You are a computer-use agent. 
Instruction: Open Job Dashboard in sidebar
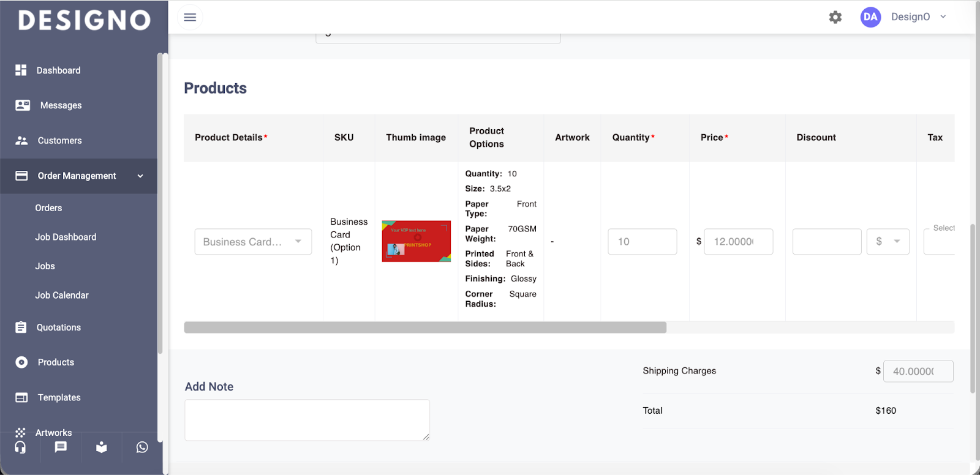[x=66, y=237]
